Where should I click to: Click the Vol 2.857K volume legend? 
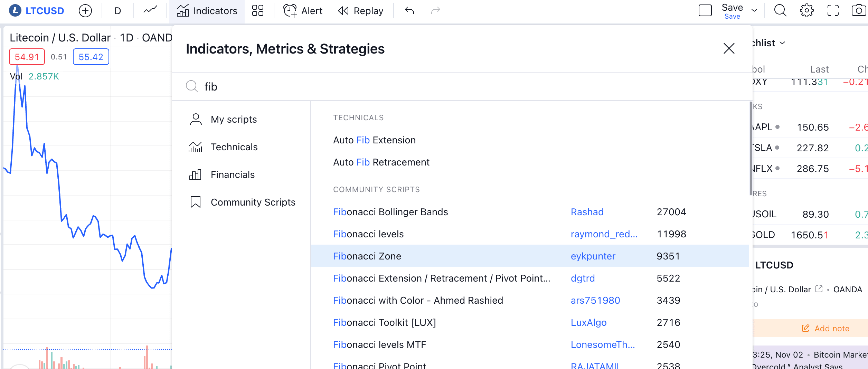tap(34, 76)
